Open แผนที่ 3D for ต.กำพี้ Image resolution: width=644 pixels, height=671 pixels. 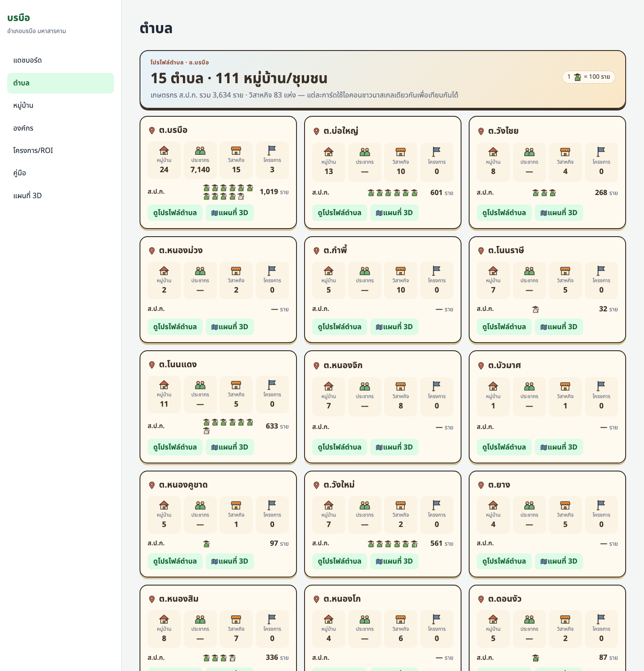pos(394,327)
